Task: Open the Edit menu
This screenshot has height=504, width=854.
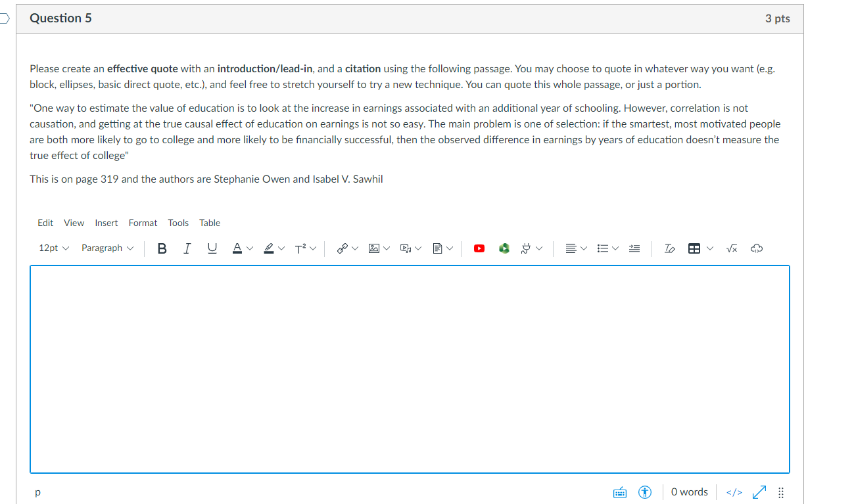Action: [x=45, y=223]
